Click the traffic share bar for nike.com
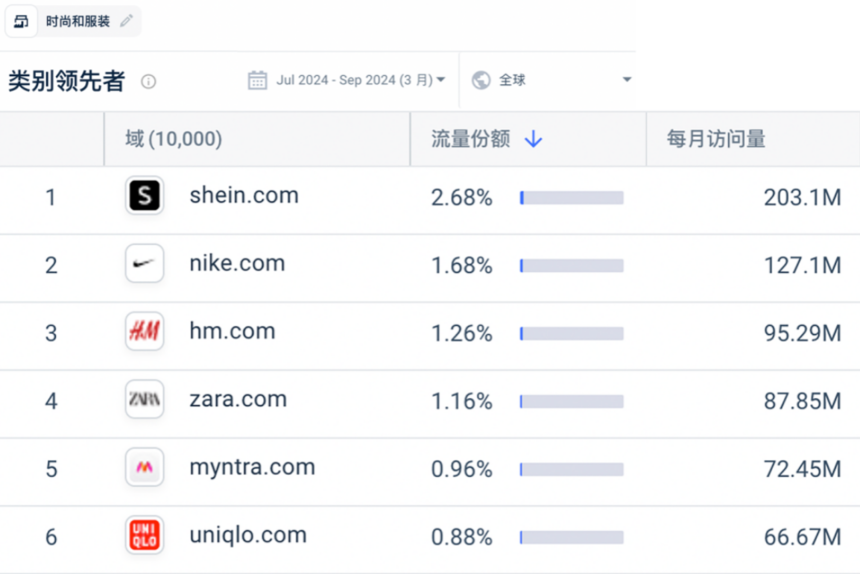The image size is (860, 574). pyautogui.click(x=572, y=266)
